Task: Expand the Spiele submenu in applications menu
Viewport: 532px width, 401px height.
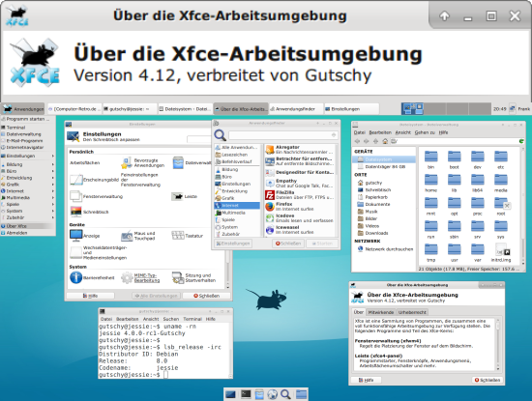Action: tap(28, 205)
